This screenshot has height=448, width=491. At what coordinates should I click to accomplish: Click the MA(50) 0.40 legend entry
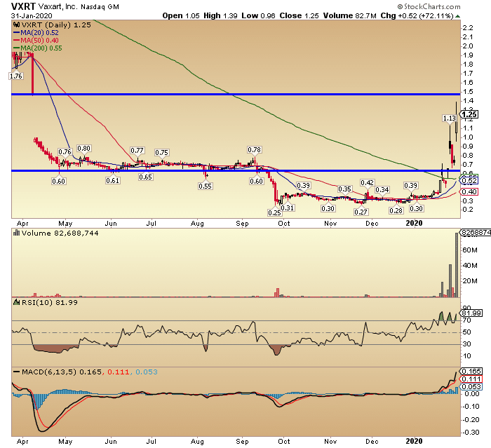(36, 41)
